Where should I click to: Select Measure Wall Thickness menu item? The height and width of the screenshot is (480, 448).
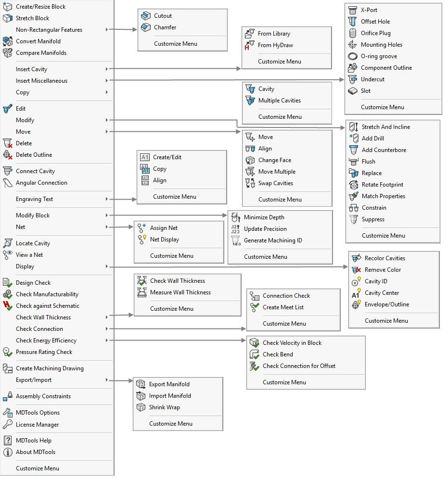click(x=187, y=292)
